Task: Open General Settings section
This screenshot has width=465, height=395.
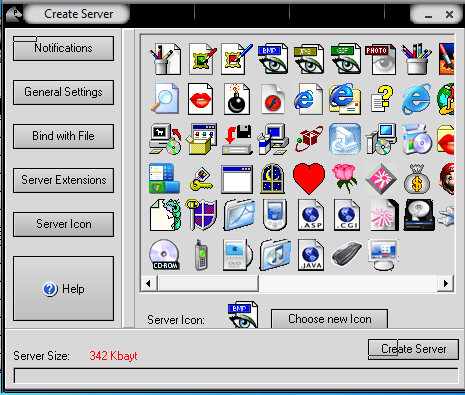Action: (x=63, y=92)
